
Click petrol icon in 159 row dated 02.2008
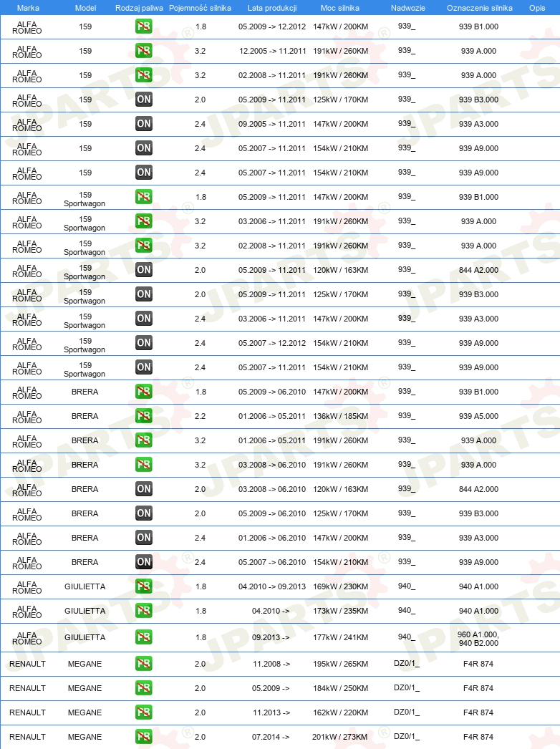[x=144, y=75]
